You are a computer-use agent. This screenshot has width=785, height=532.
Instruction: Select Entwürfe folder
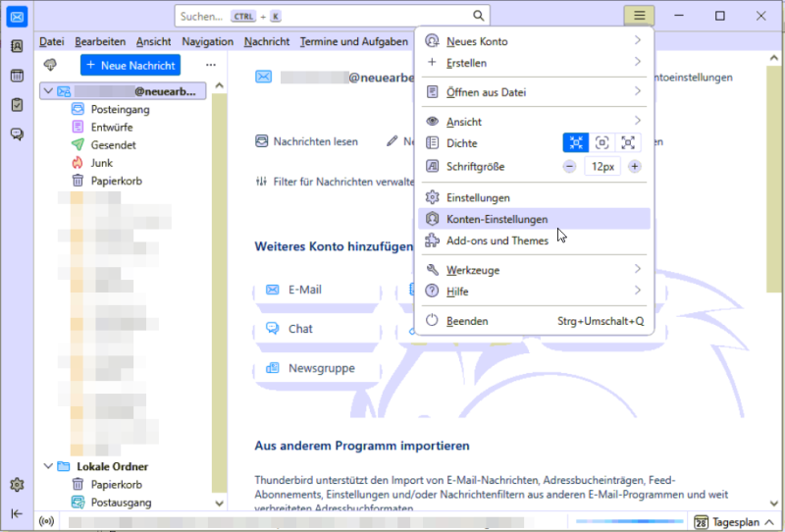tap(112, 128)
